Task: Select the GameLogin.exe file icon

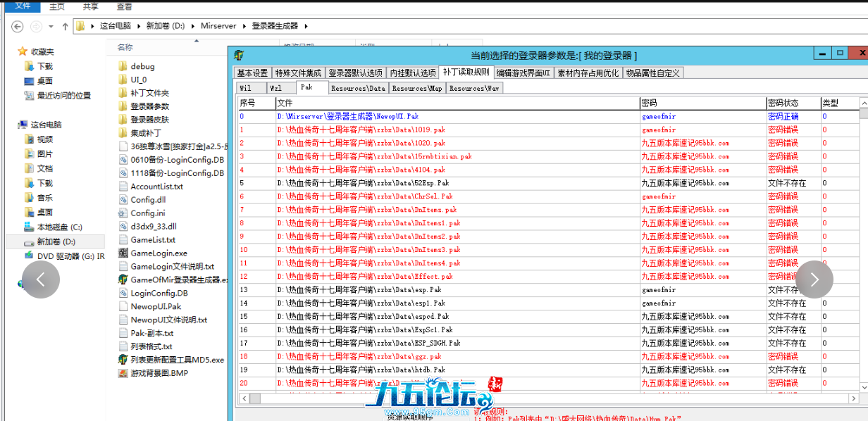Action: coord(123,253)
